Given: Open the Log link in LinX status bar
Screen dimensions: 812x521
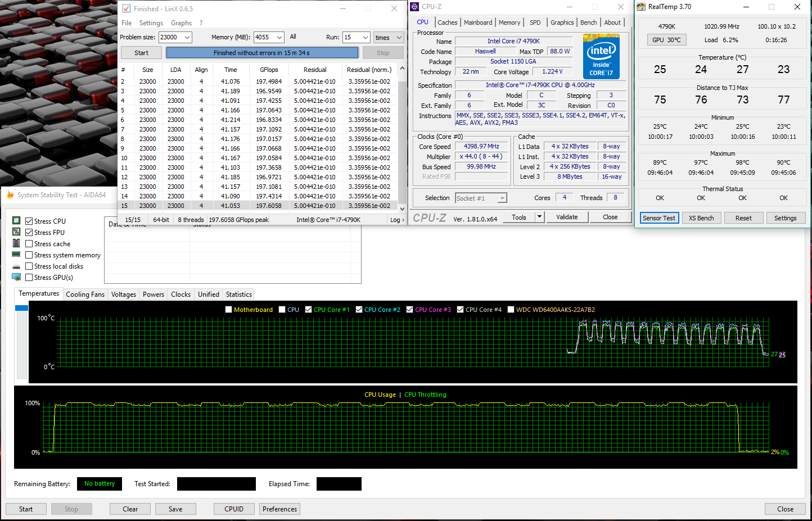Looking at the screenshot, I should pos(397,220).
